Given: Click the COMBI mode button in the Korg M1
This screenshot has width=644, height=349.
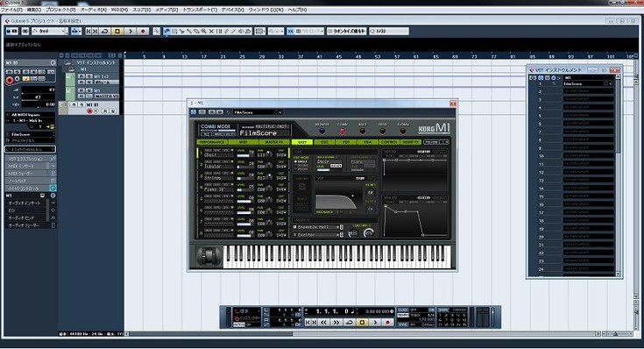Looking at the screenshot, I should point(342,132).
